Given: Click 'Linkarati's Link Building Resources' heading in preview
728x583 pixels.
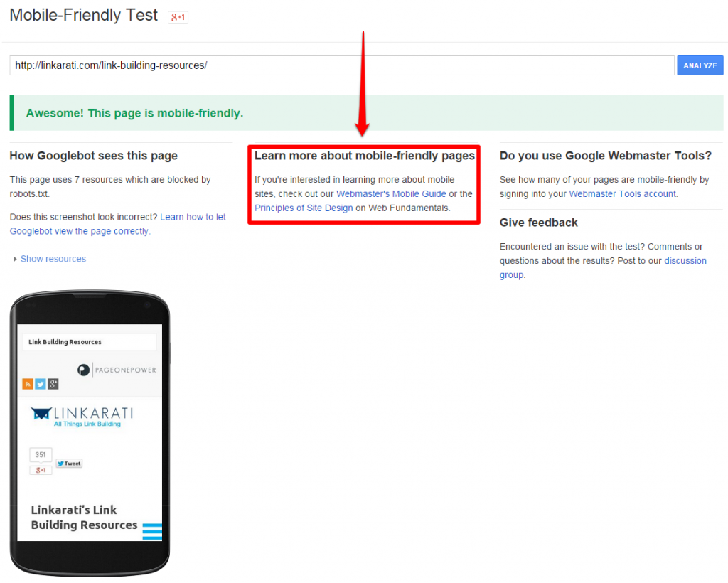Looking at the screenshot, I should pyautogui.click(x=84, y=518).
